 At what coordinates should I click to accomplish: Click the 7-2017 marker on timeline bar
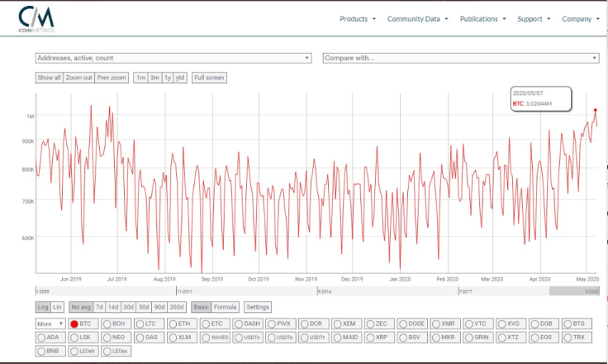point(465,291)
